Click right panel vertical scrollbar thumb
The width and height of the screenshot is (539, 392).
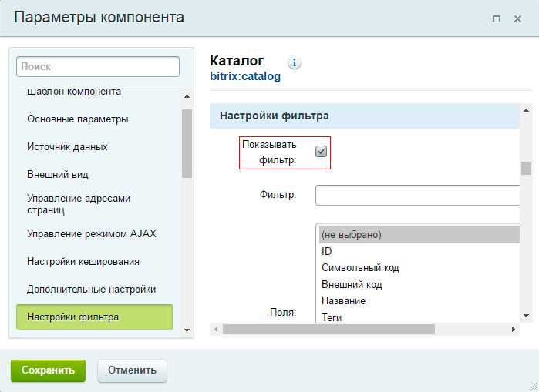pyautogui.click(x=526, y=168)
